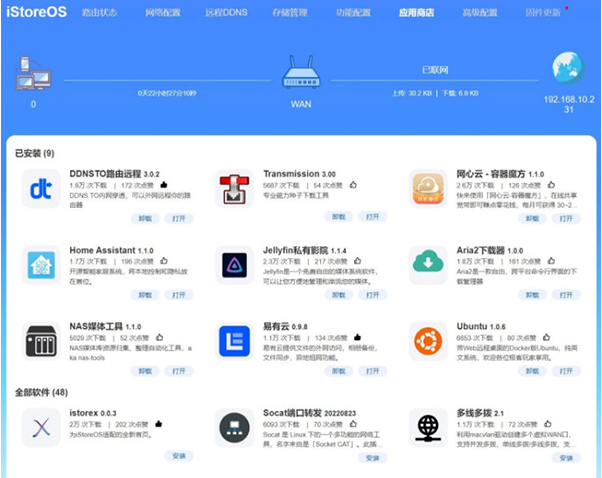Toggle 易有云 thumbs-up like
The height and width of the screenshot is (478, 602).
coord(357,337)
